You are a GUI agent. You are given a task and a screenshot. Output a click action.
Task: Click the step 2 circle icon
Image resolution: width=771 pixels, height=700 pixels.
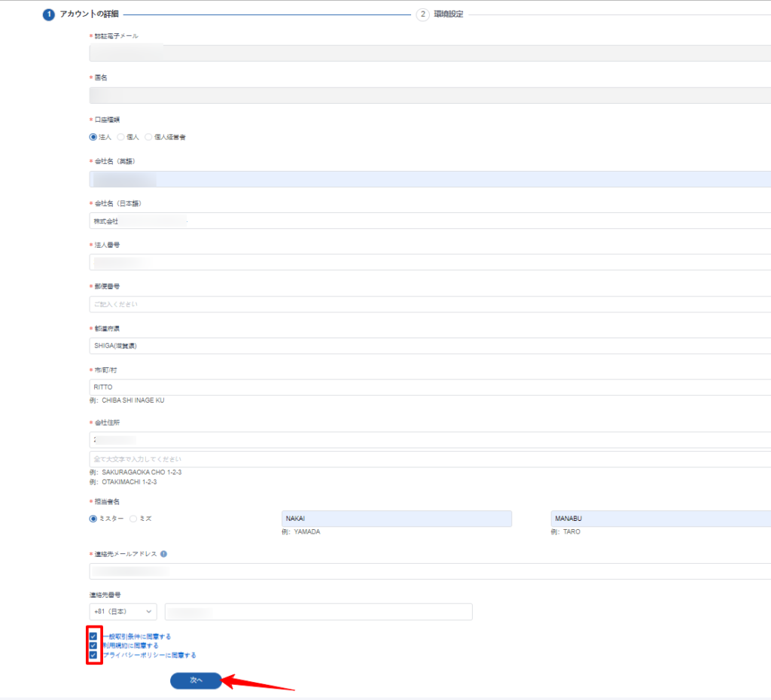pyautogui.click(x=423, y=15)
